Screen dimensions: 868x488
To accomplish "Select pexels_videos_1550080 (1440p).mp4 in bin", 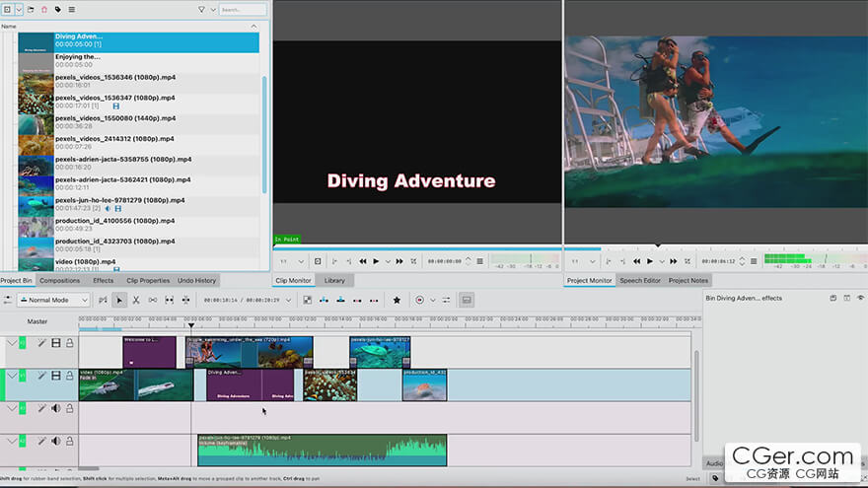I will (x=138, y=122).
